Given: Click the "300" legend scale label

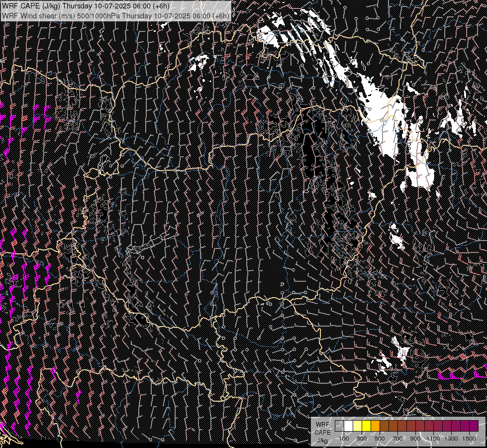Looking at the screenshot, I should point(362,439).
